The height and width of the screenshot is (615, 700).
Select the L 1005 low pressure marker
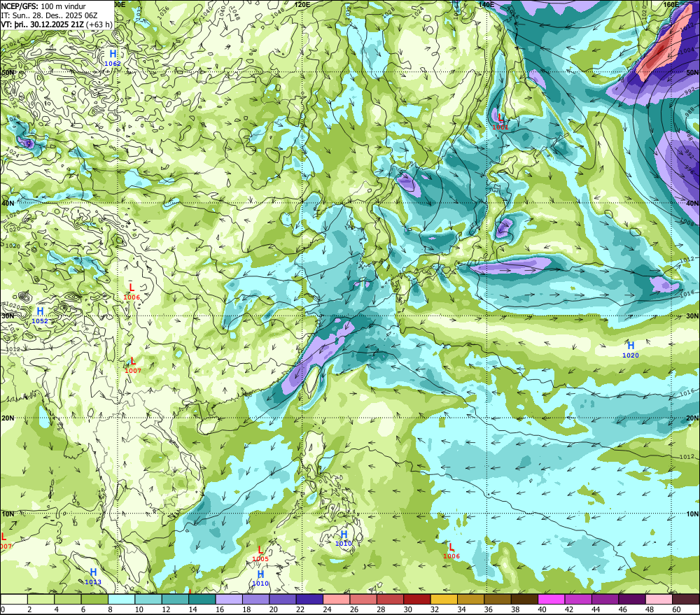tap(260, 553)
